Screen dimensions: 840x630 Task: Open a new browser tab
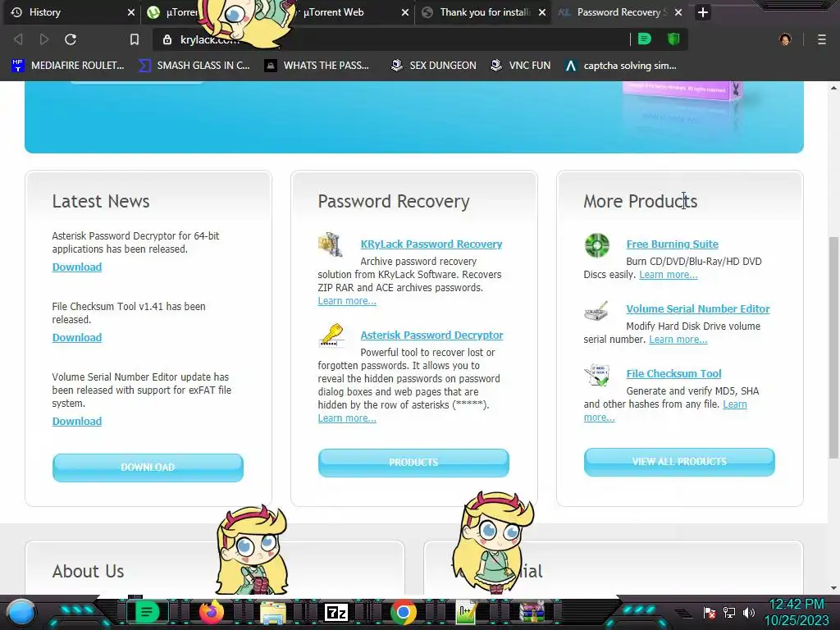coord(703,12)
